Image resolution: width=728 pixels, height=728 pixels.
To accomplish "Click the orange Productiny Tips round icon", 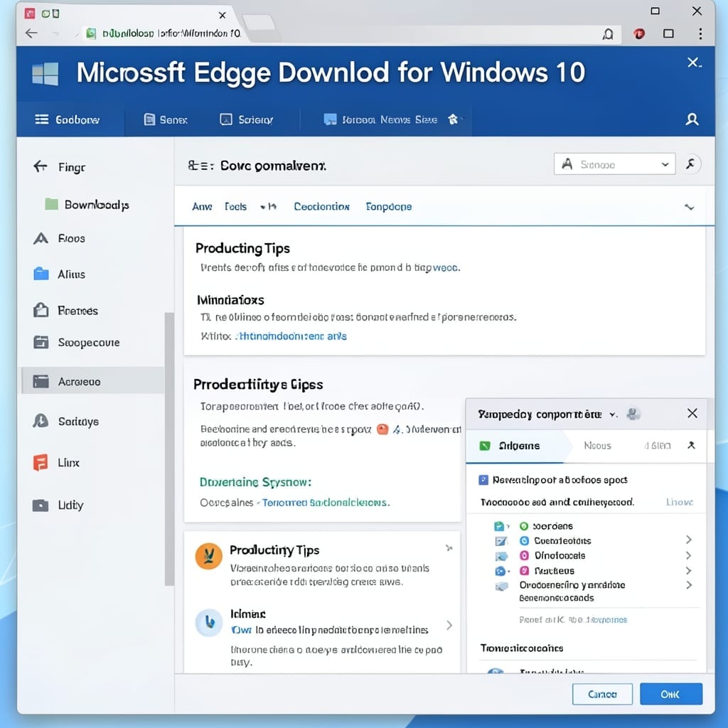I will [x=208, y=556].
